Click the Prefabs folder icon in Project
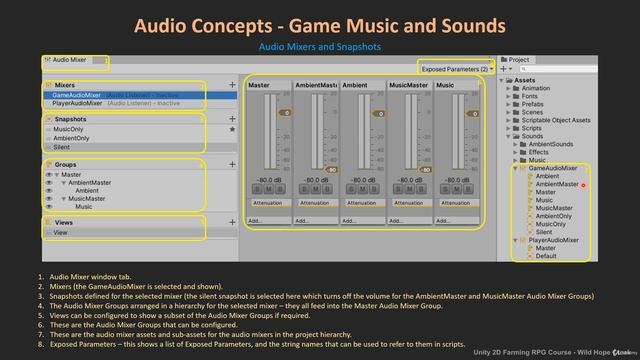This screenshot has height=360, width=640. click(x=516, y=104)
